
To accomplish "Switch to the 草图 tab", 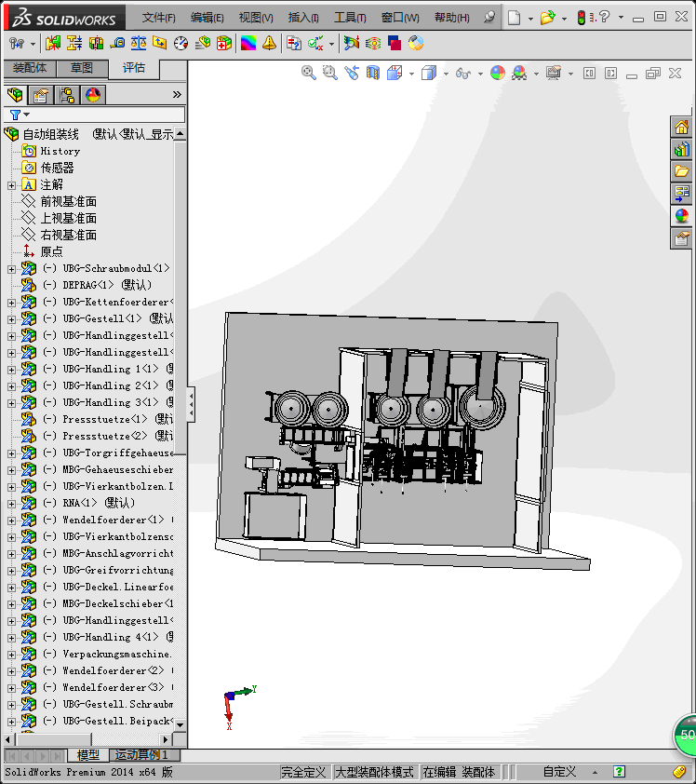I will click(x=82, y=69).
